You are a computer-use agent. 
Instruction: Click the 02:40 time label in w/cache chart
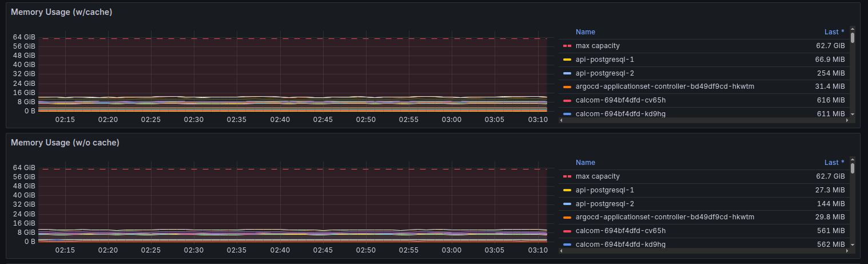tap(280, 120)
